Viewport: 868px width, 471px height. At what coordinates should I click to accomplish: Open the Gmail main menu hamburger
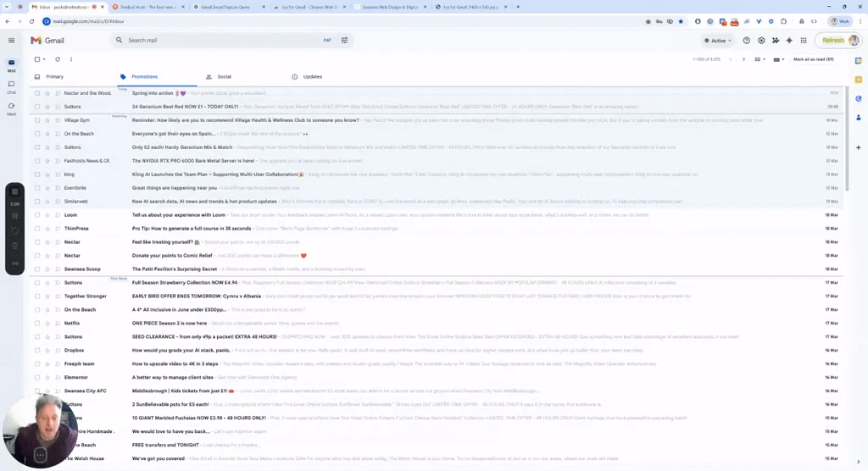point(11,41)
